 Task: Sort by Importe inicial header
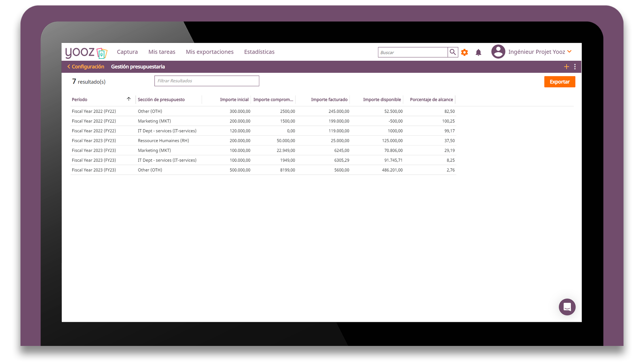pyautogui.click(x=234, y=100)
